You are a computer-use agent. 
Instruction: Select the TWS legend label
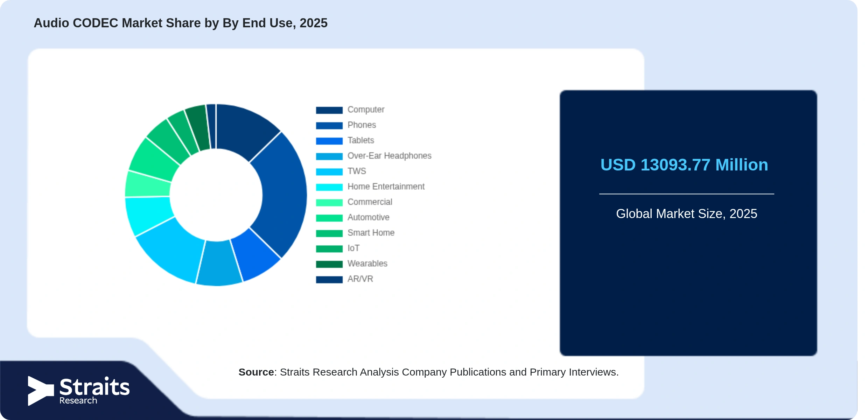click(357, 171)
